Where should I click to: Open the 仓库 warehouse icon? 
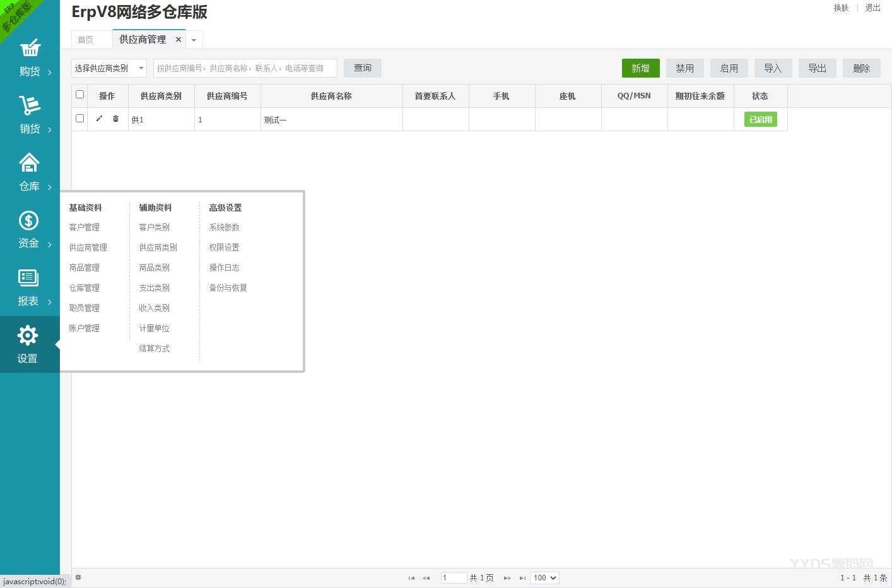click(29, 163)
